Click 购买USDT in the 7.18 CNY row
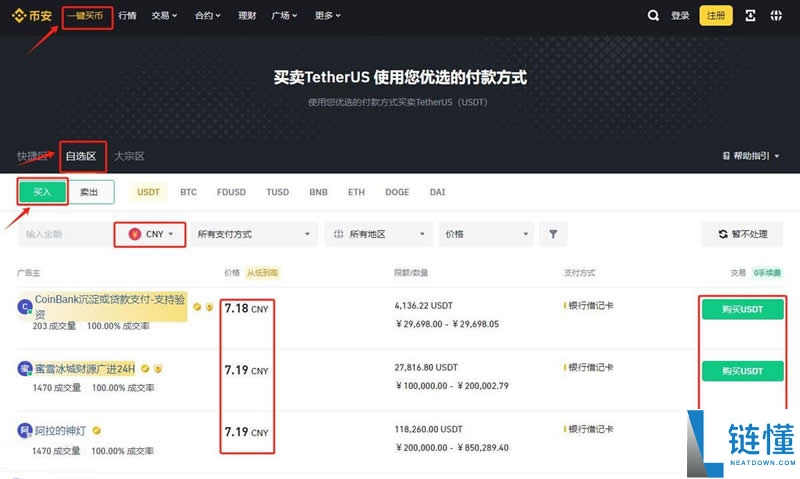 point(742,309)
